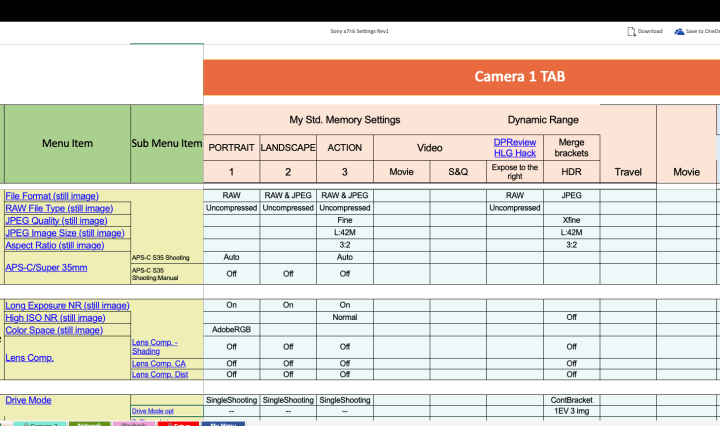The height and width of the screenshot is (426, 720).
Task: Open the RAW File Type (still image) link
Action: click(59, 208)
